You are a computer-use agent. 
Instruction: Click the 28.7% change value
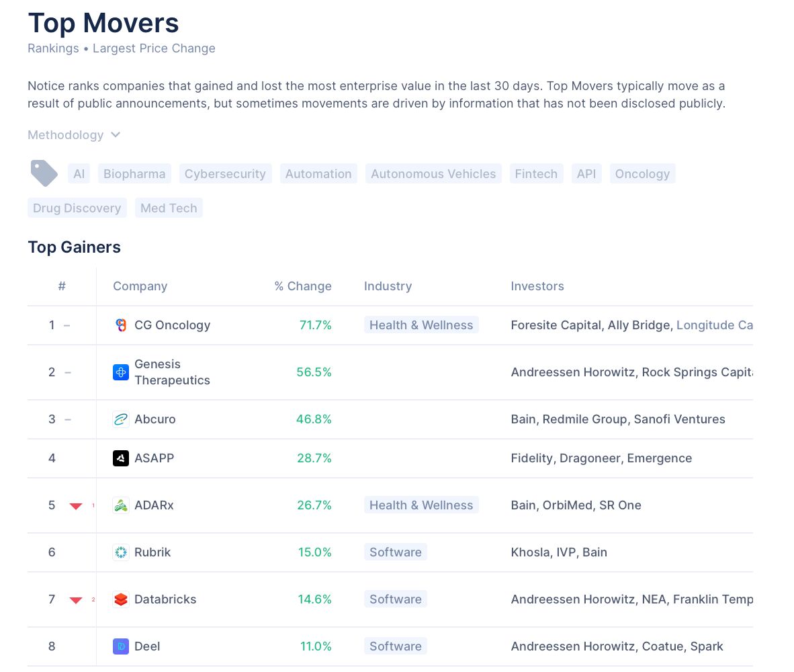tap(314, 458)
